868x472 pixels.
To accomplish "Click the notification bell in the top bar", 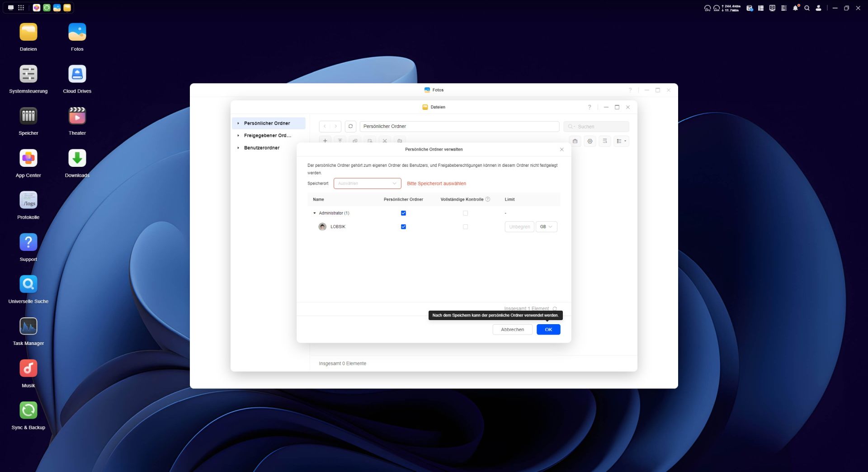I will (x=795, y=8).
